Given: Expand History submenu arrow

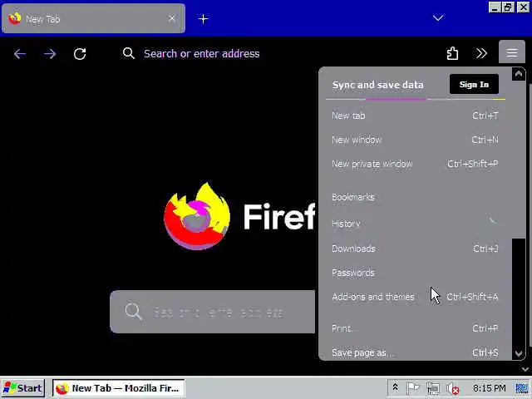Looking at the screenshot, I should point(493,221).
